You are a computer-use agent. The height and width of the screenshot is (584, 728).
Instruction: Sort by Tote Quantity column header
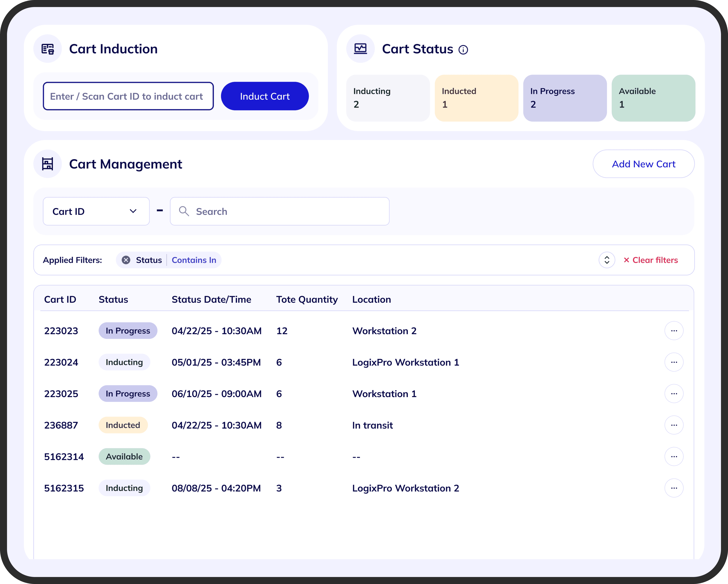pyautogui.click(x=307, y=299)
